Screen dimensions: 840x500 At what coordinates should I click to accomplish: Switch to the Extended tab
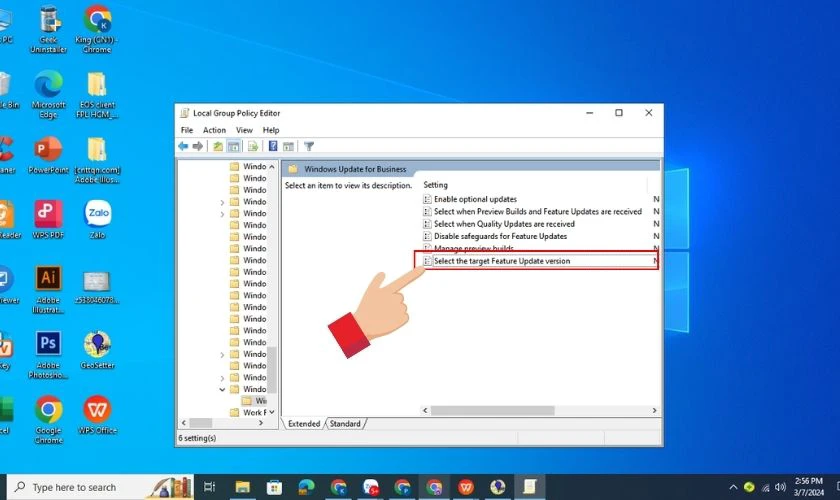click(x=304, y=423)
